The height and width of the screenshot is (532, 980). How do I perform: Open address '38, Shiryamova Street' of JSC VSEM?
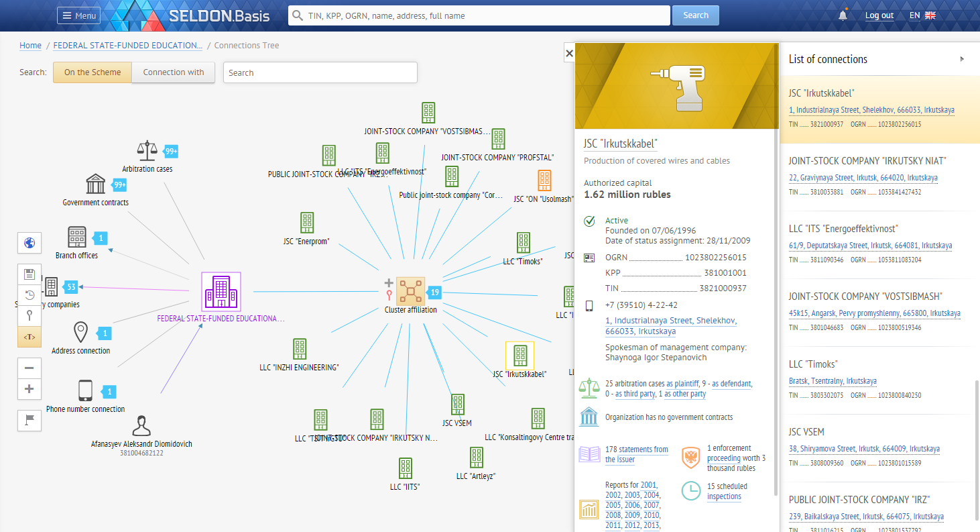click(864, 449)
